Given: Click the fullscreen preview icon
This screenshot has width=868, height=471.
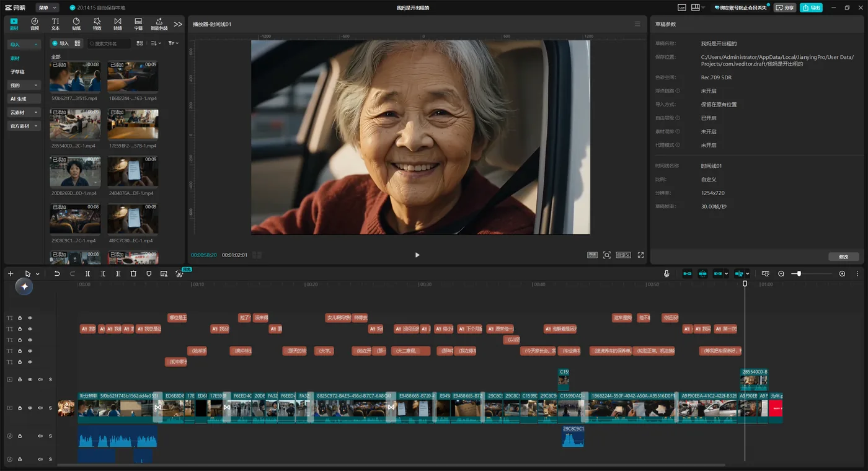Looking at the screenshot, I should click(640, 255).
